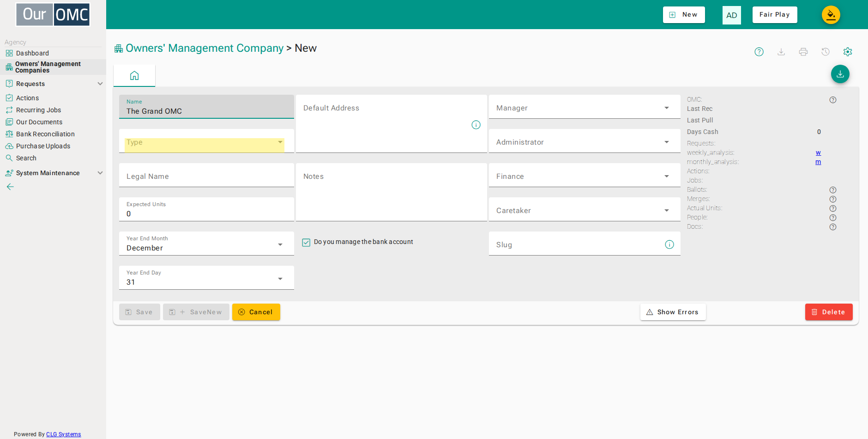Click the green round download button
The width and height of the screenshot is (868, 439).
(x=840, y=74)
